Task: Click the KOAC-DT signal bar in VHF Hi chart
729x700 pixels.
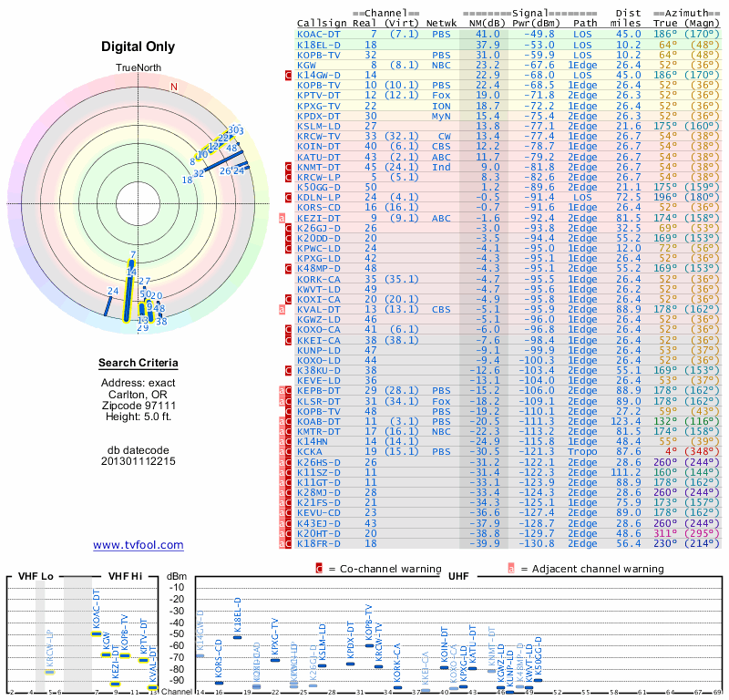Action: point(96,633)
